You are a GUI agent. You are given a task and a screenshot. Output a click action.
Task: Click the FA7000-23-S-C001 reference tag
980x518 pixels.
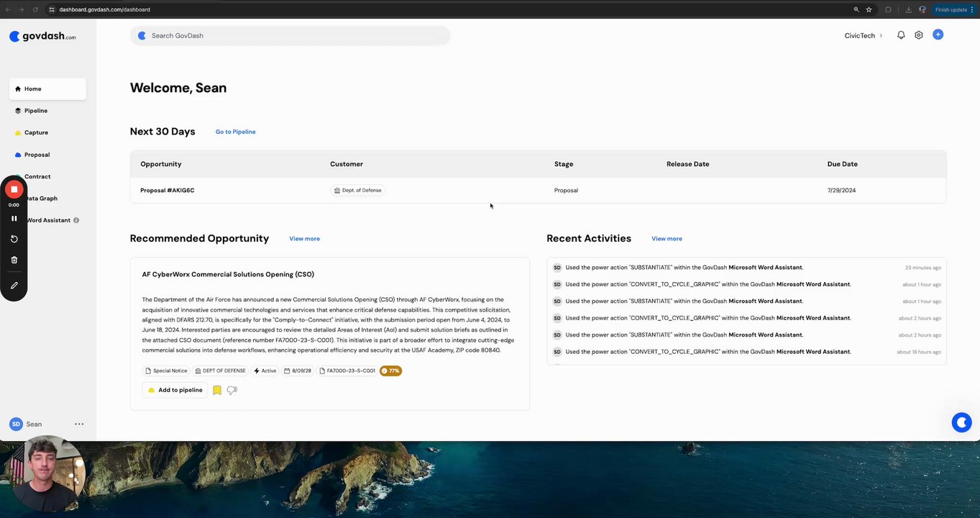[347, 371]
